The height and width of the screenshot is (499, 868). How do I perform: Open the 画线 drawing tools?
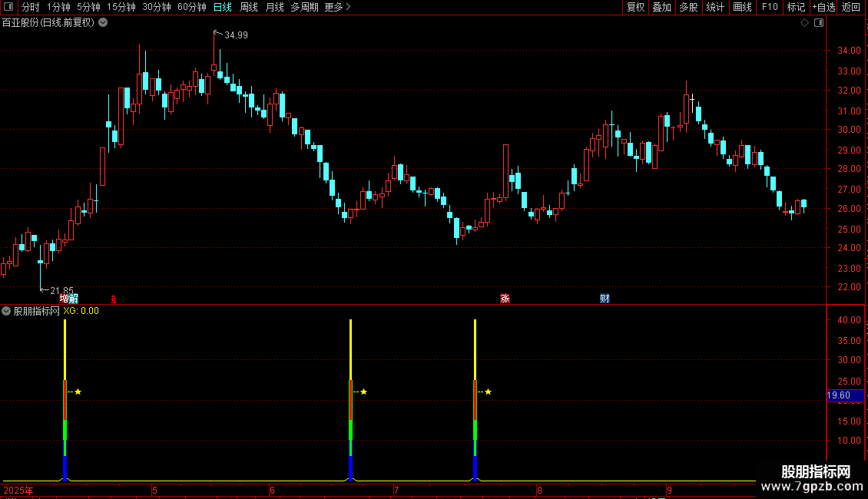click(742, 7)
